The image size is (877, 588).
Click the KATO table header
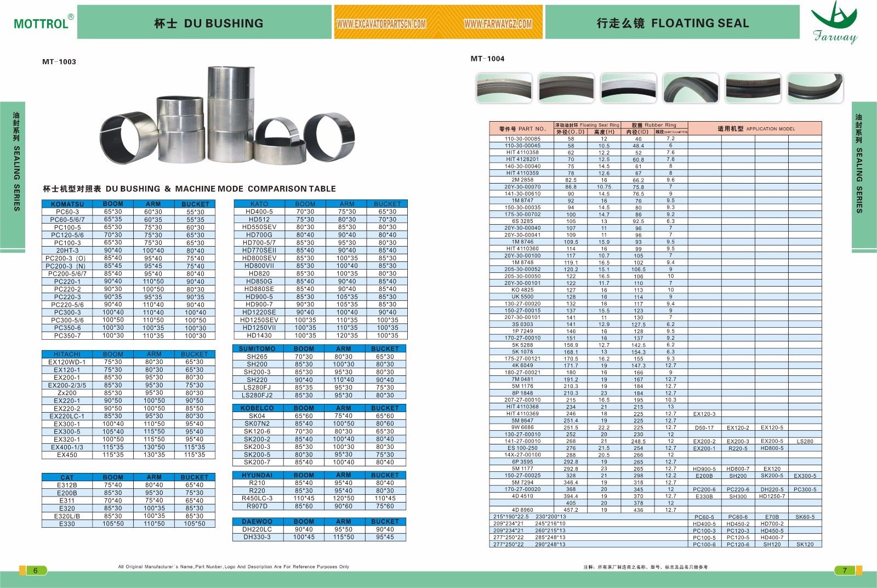tap(259, 204)
